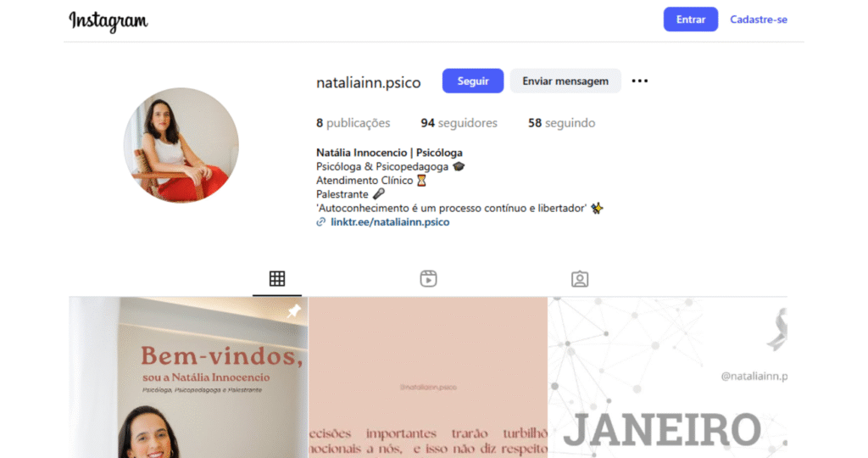Click the Enviar mensagem button
This screenshot has width=868, height=458.
tap(565, 81)
